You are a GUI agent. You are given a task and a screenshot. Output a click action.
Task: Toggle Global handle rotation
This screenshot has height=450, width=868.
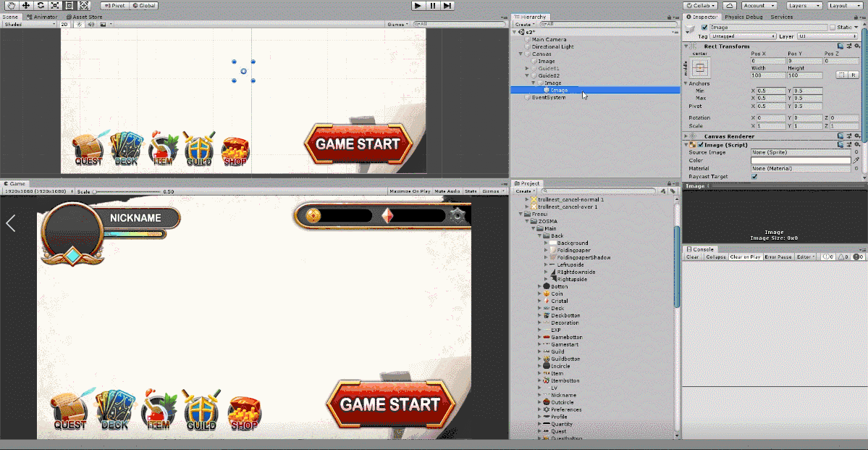pos(144,6)
